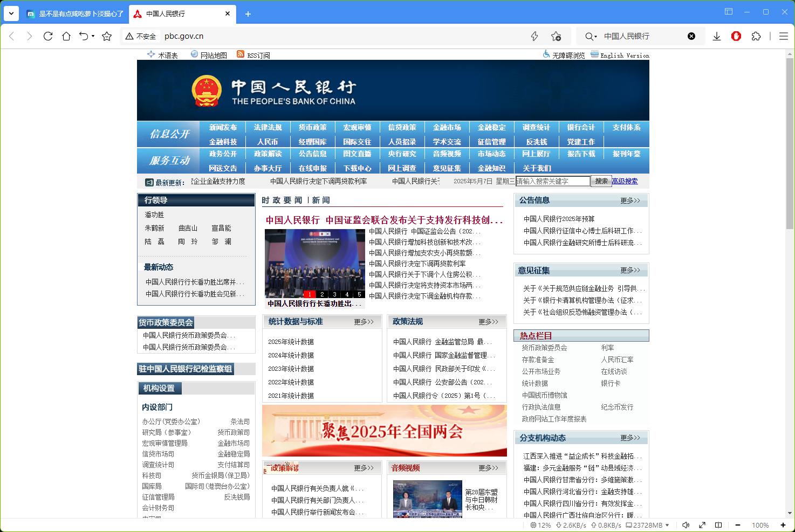Click the 术语表 icon

click(151, 54)
